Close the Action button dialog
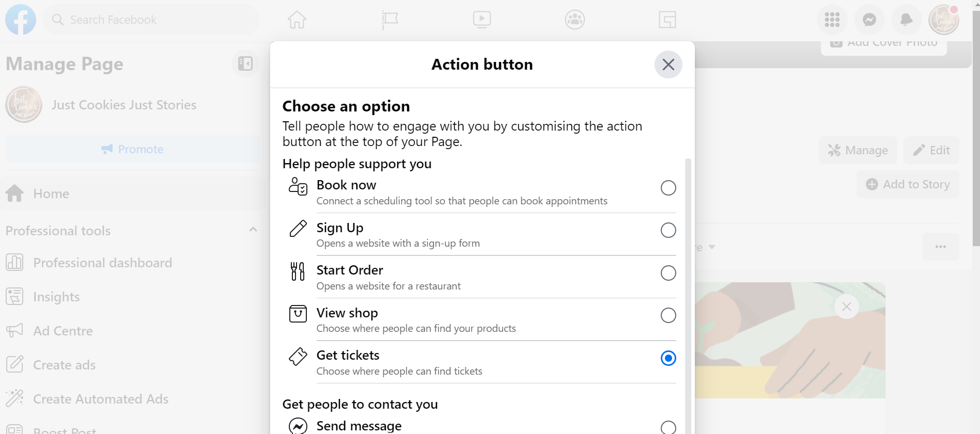Screen dimensions: 980x434 [668, 65]
